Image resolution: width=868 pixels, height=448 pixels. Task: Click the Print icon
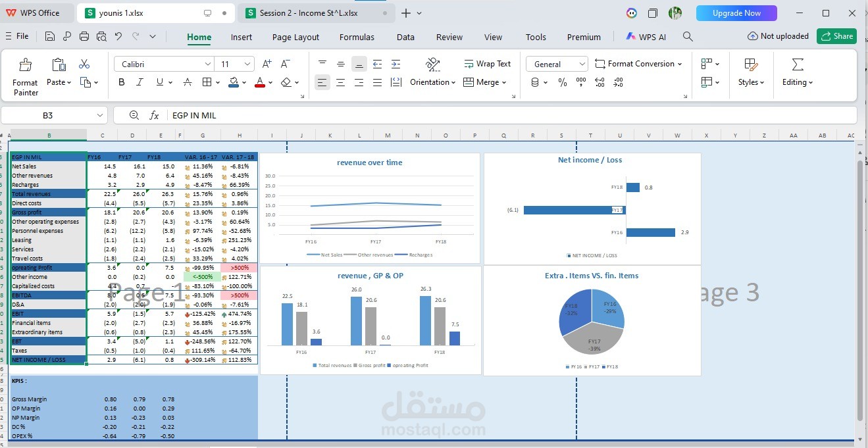pyautogui.click(x=84, y=37)
